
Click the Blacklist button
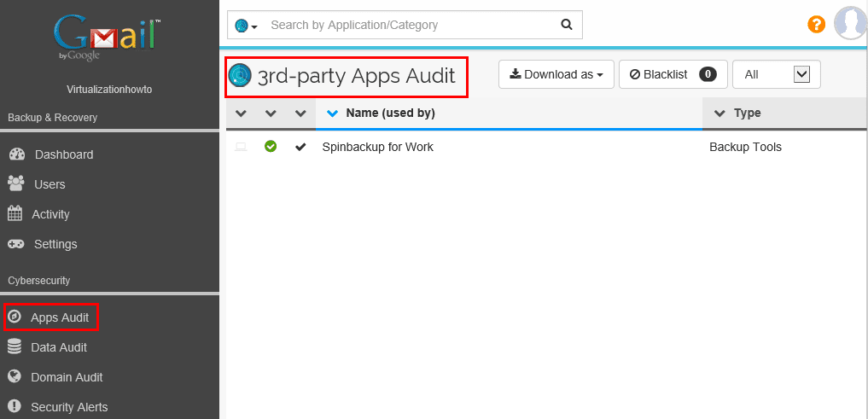point(673,74)
